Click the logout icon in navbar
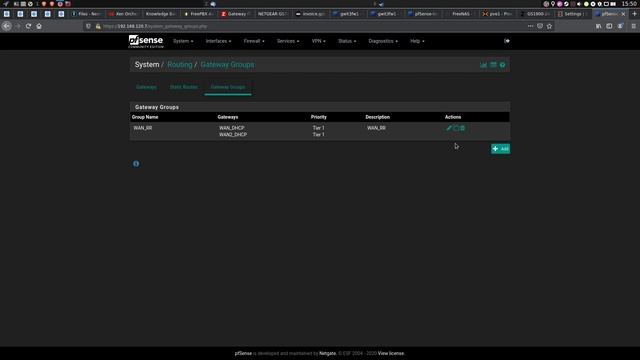 pyautogui.click(x=507, y=41)
